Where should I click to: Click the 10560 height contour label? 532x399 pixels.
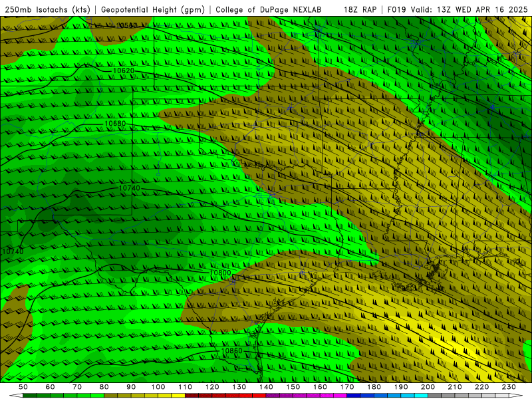click(126, 25)
